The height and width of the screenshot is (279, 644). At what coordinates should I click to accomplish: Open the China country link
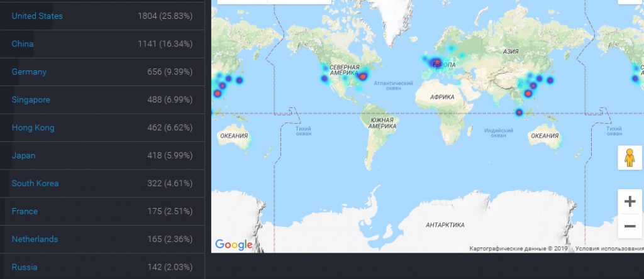tap(23, 44)
